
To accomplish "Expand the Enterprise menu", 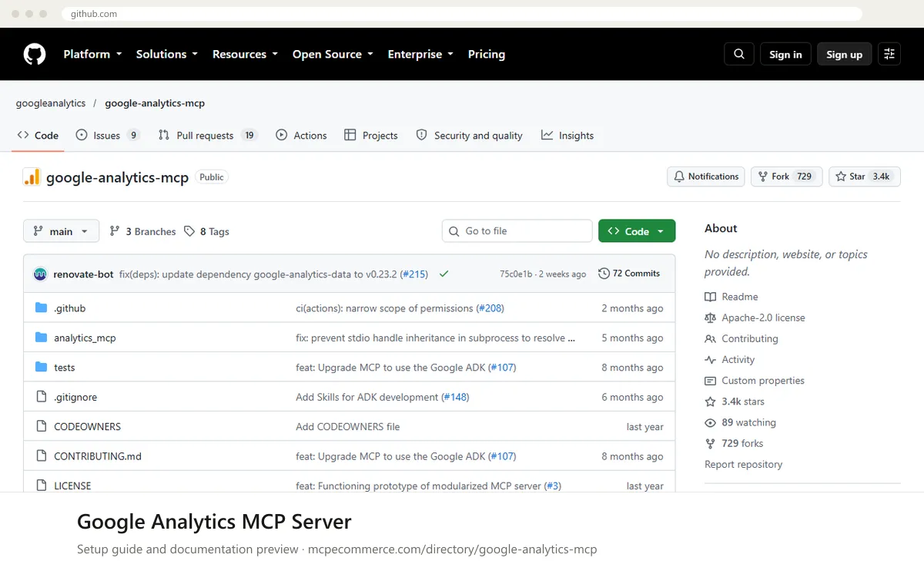I will 420,54.
